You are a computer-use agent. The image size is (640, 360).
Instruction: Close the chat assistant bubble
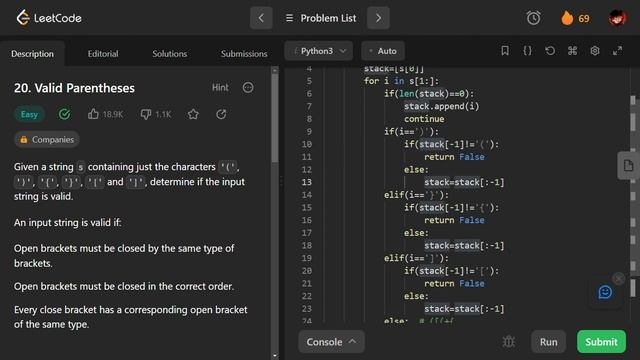(x=619, y=279)
